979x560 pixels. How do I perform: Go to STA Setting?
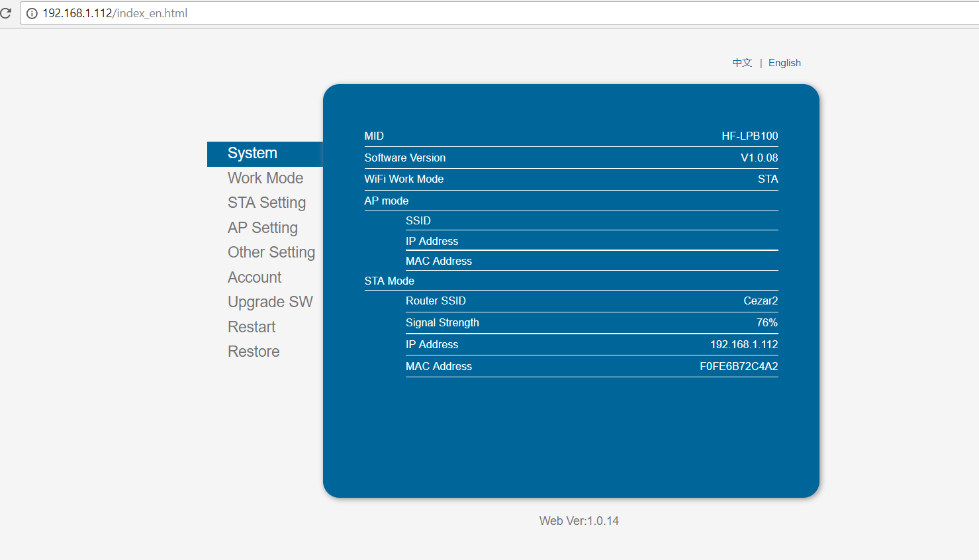point(267,203)
